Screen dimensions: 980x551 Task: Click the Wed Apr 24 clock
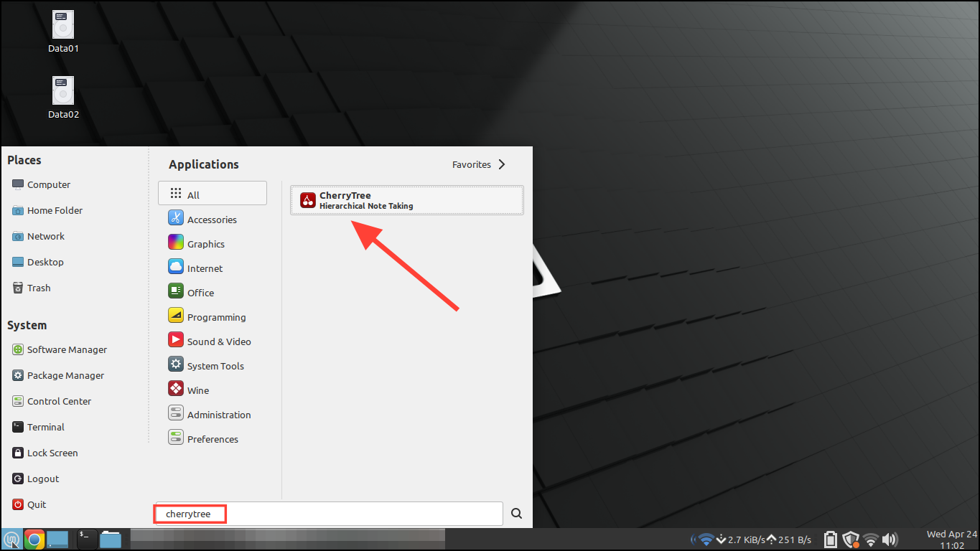[951, 540]
